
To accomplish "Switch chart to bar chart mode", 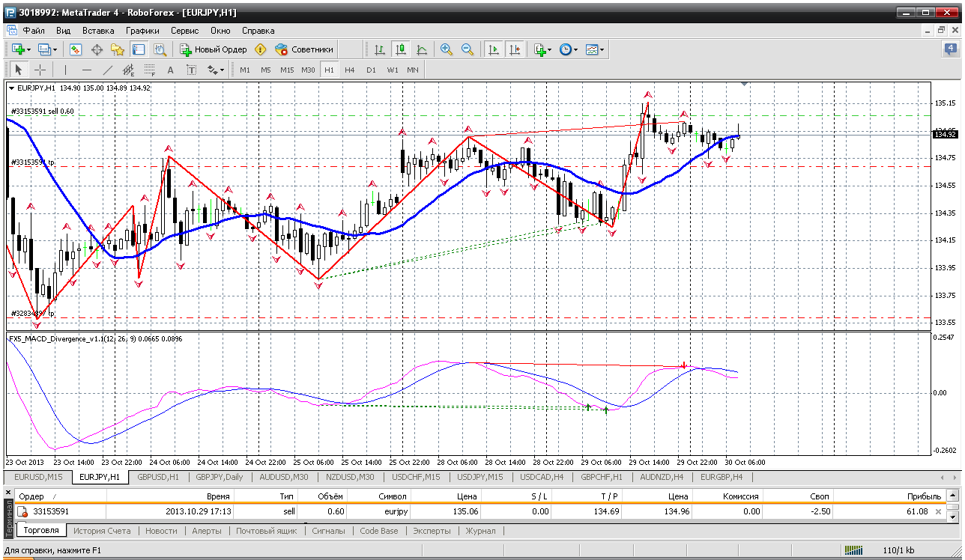I will pyautogui.click(x=380, y=49).
